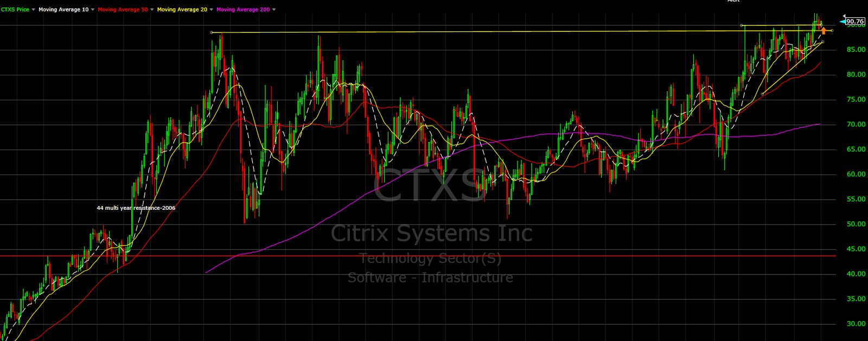Open the CTXS Price dropdown arrow
The width and height of the screenshot is (868, 341).
click(x=34, y=10)
